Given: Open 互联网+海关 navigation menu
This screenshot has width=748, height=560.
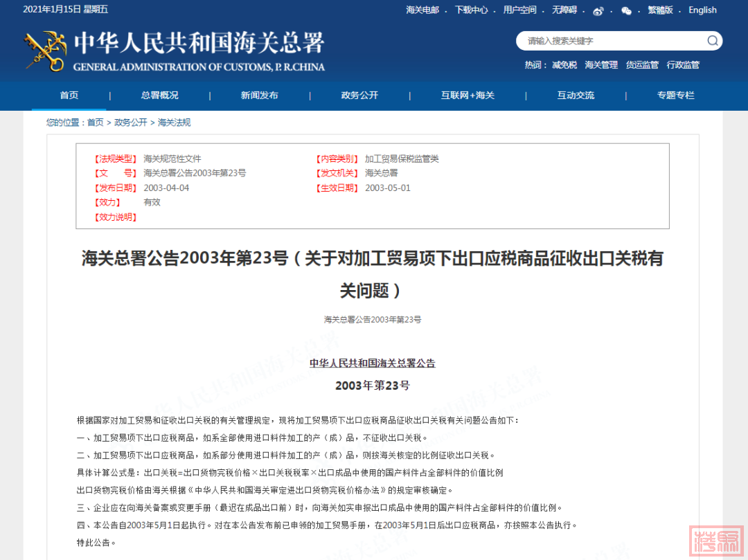Looking at the screenshot, I should click(467, 96).
